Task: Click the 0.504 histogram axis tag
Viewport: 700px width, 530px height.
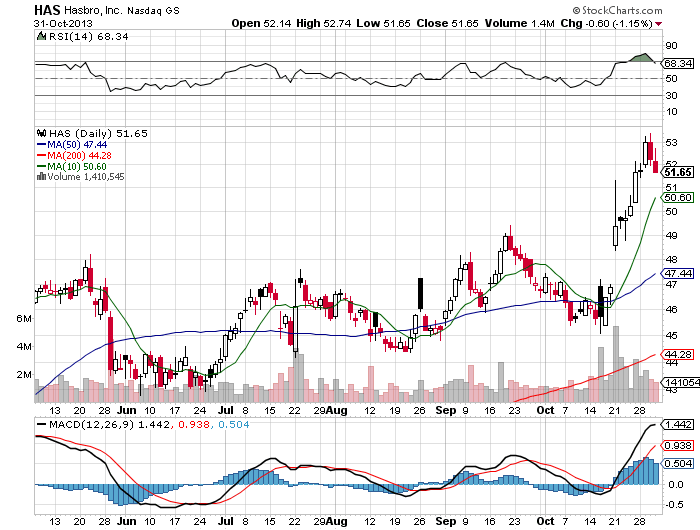Action: point(678,463)
